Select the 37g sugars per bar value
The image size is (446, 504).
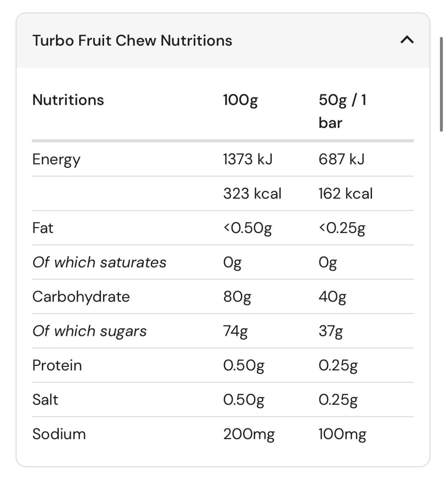pos(330,331)
